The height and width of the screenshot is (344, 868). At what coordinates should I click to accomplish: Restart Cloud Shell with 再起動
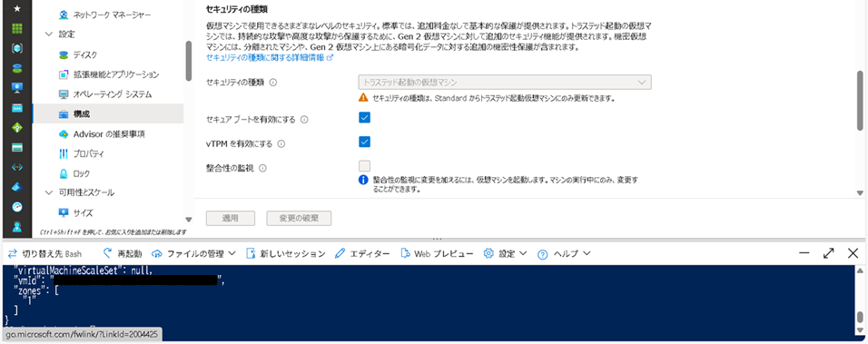[123, 254]
